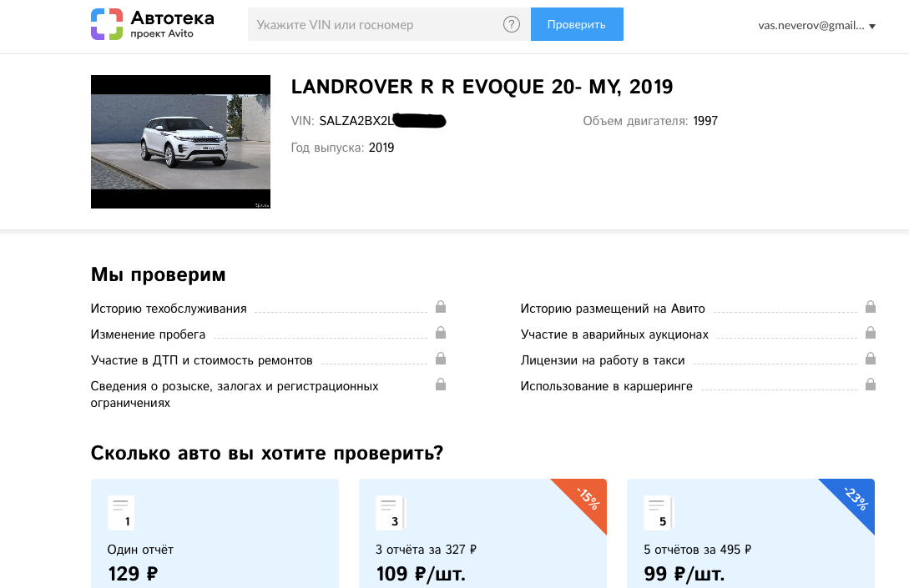This screenshot has width=909, height=588.
Task: Click the 5 reports document icon
Action: tap(659, 513)
